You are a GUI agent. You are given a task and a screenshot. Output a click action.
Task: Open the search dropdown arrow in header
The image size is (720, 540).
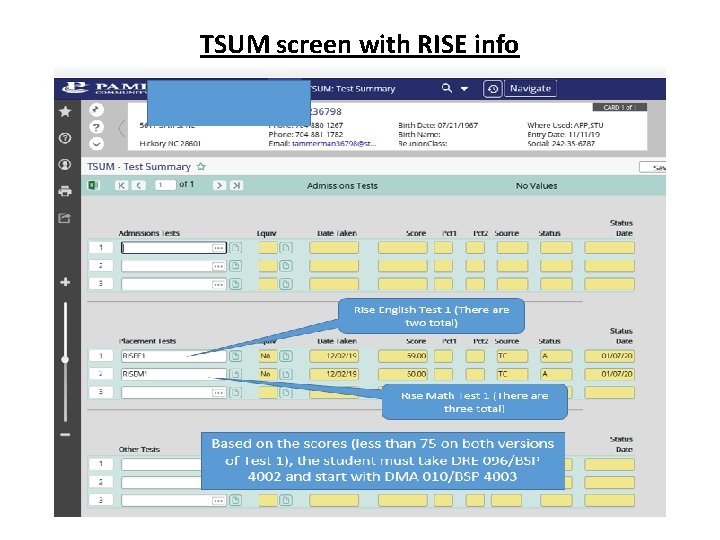coord(464,89)
